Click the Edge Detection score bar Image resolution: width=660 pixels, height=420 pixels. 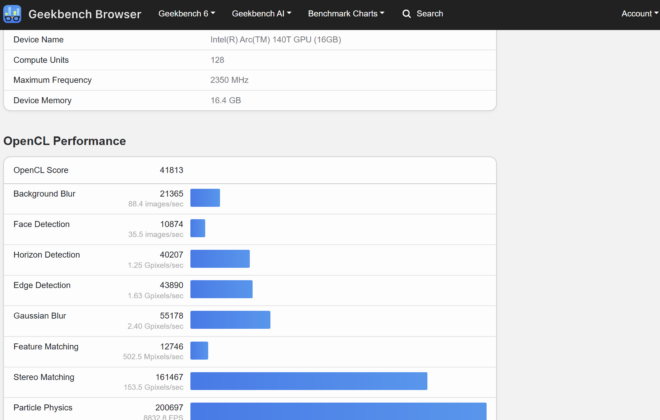click(x=221, y=289)
